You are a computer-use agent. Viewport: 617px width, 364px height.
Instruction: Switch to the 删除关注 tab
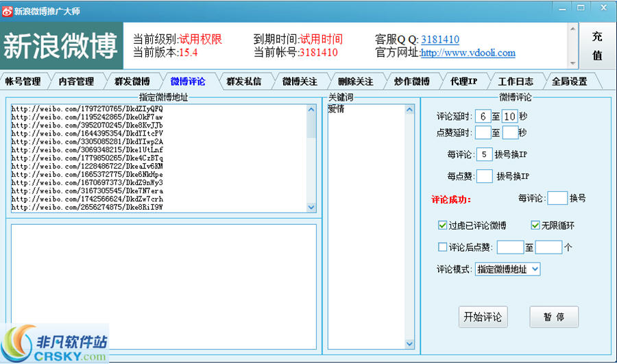point(356,82)
